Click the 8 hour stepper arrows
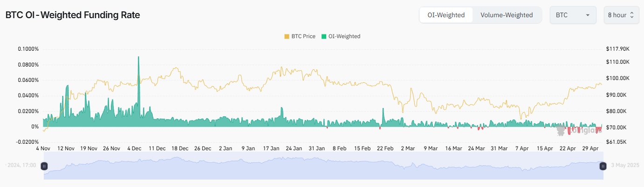 point(632,15)
